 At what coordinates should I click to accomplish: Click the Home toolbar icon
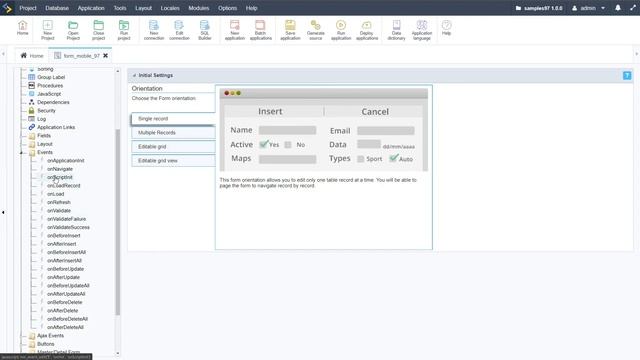22,28
